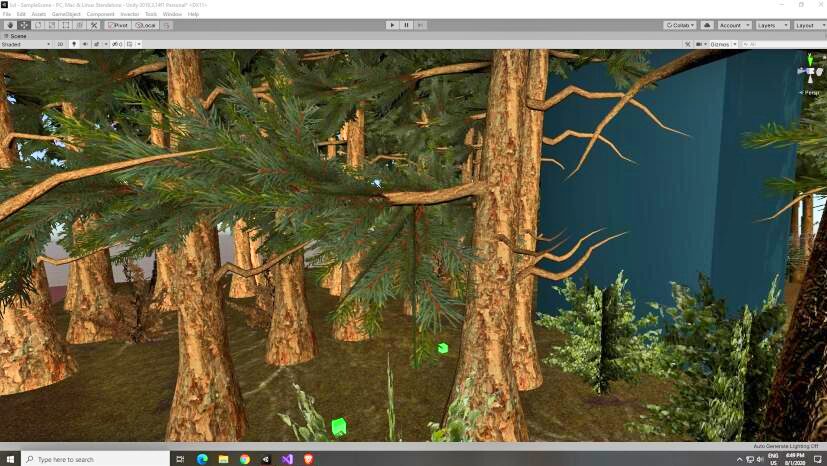Switch to Unity taskbar icon
Viewport: 827px width, 466px height.
tap(266, 459)
